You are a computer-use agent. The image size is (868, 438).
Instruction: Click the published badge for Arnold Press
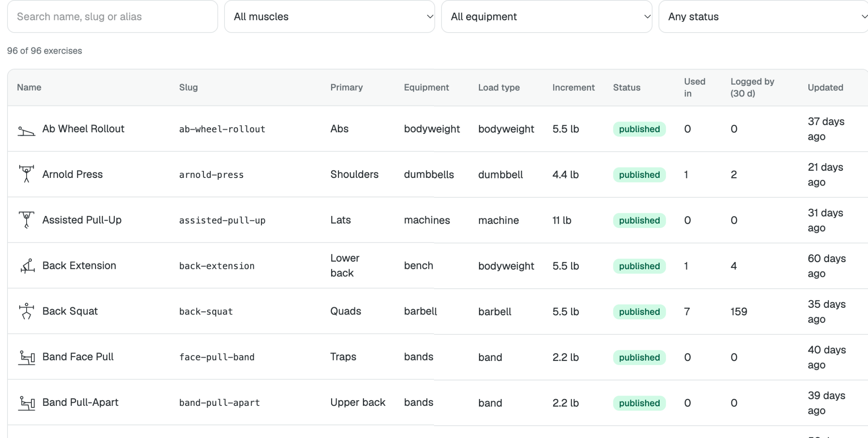pos(639,175)
